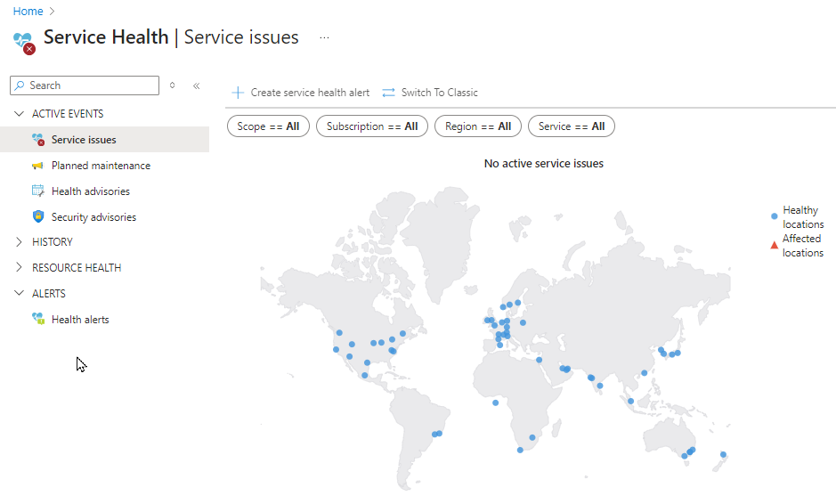The width and height of the screenshot is (836, 504).
Task: Click Switch To Classic button
Action: [x=430, y=93]
